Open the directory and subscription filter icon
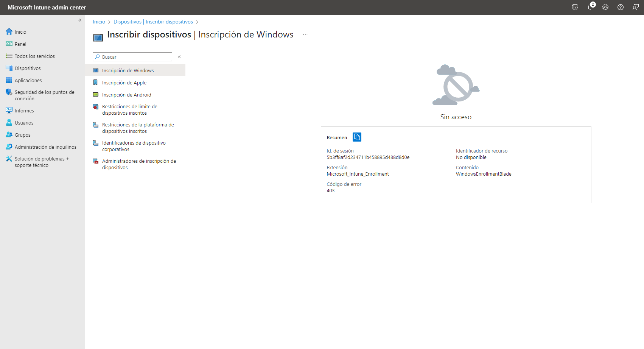 [575, 7]
